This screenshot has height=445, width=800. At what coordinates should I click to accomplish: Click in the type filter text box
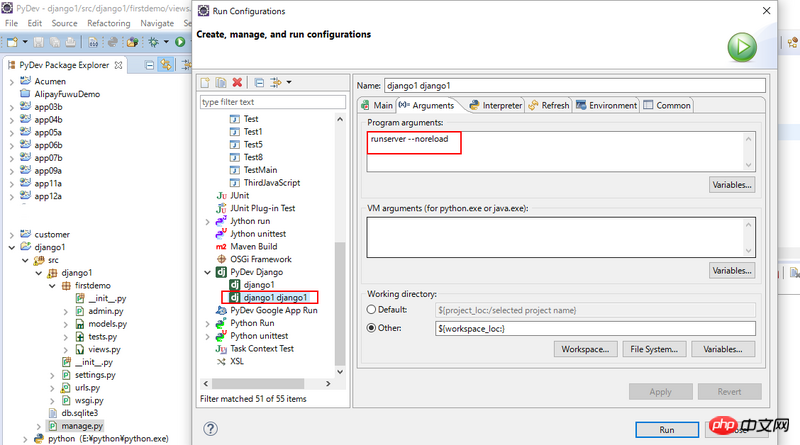(272, 102)
